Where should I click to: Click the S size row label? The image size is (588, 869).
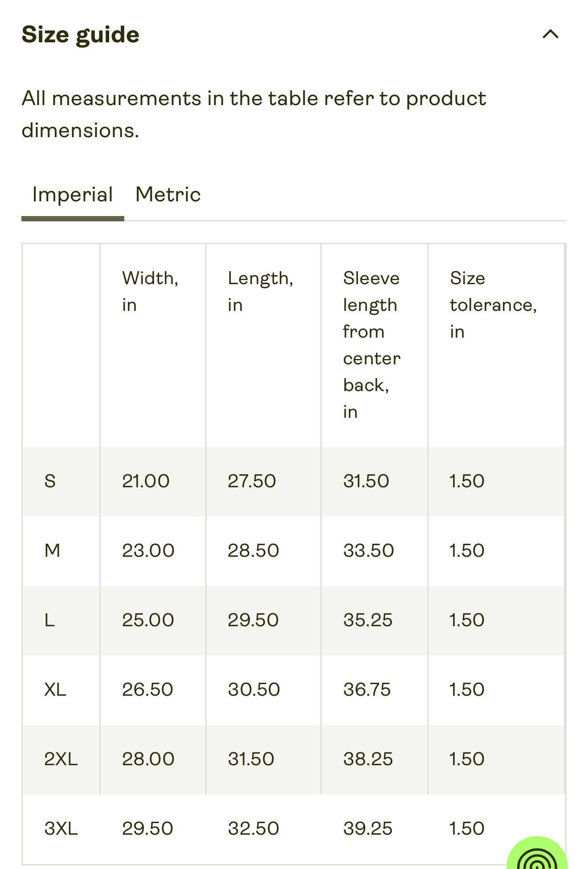click(x=50, y=481)
